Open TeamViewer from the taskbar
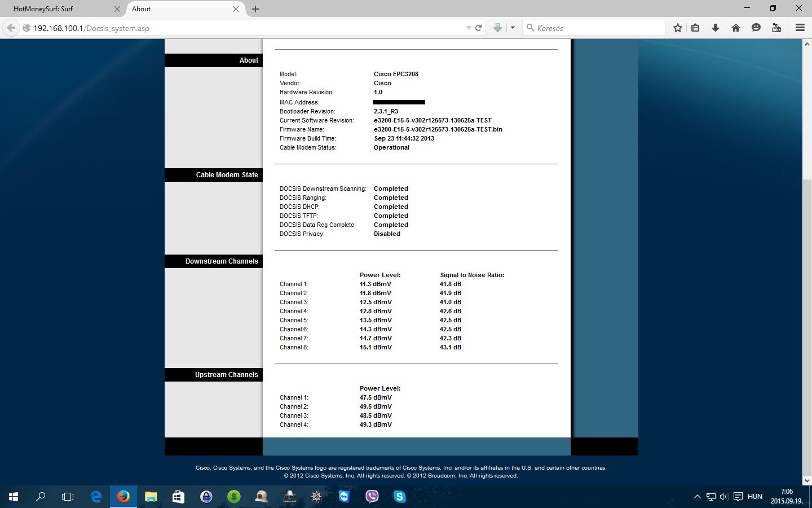The image size is (812, 508). [345, 497]
